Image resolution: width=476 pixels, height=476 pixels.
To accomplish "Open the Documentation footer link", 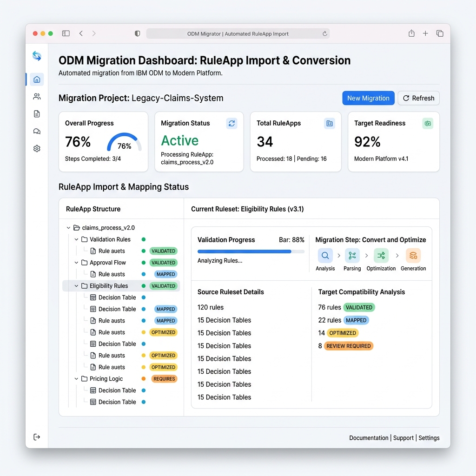I will (x=369, y=438).
